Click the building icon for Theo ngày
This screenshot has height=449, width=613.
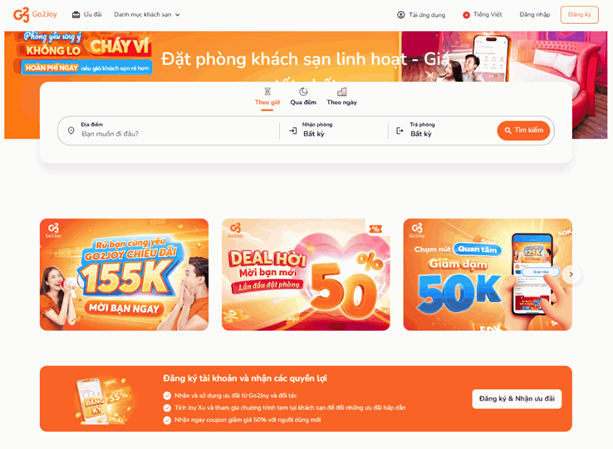point(342,91)
